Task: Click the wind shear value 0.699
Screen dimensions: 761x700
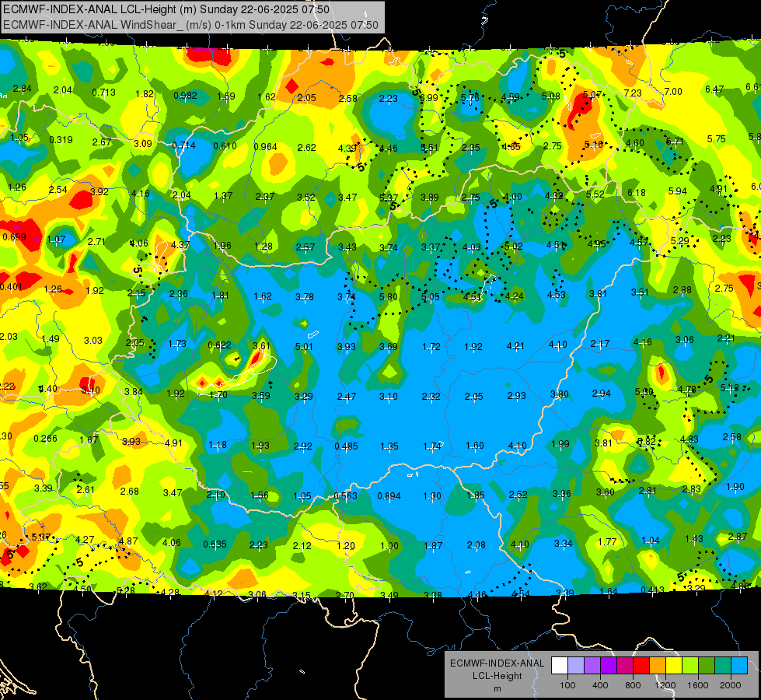Action: click(14, 237)
